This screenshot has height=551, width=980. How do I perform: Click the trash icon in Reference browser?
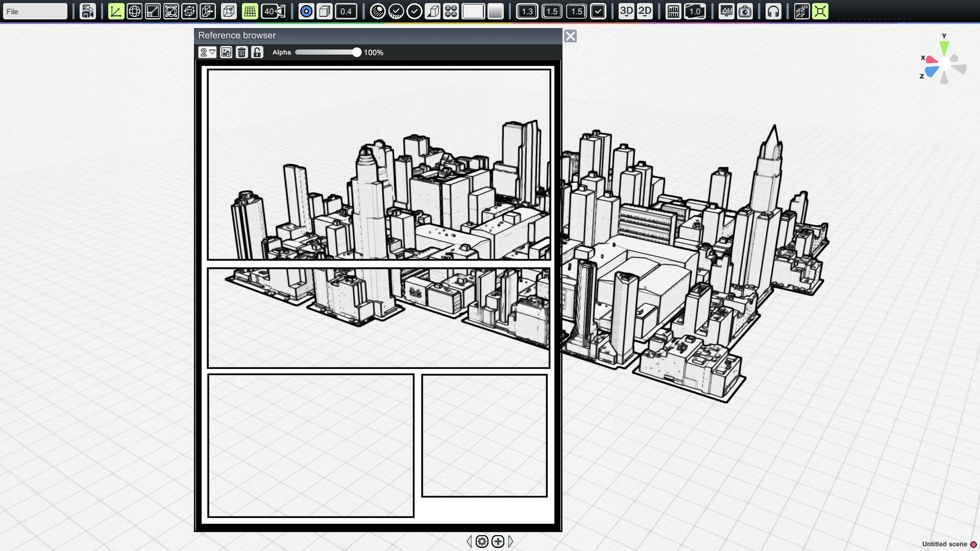(242, 52)
